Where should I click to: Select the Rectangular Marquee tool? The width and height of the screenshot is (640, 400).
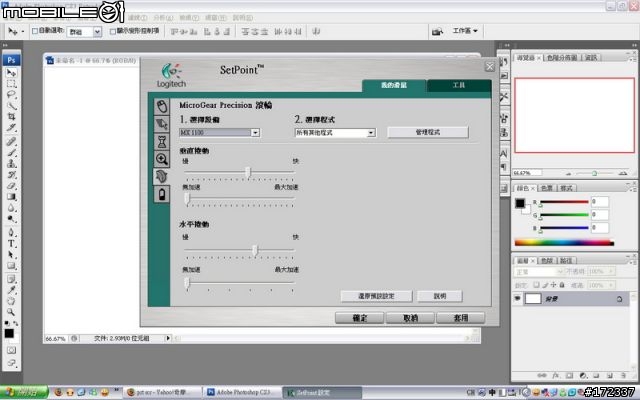click(11, 84)
